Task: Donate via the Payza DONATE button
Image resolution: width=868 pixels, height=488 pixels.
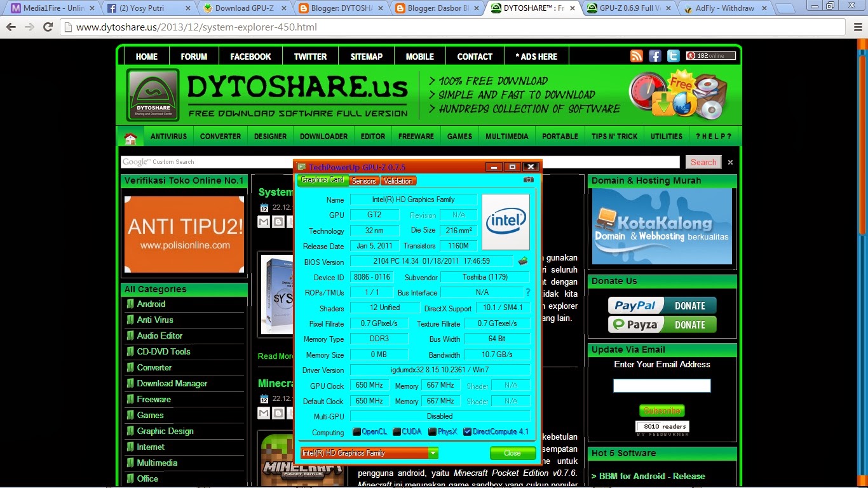Action: (x=662, y=325)
